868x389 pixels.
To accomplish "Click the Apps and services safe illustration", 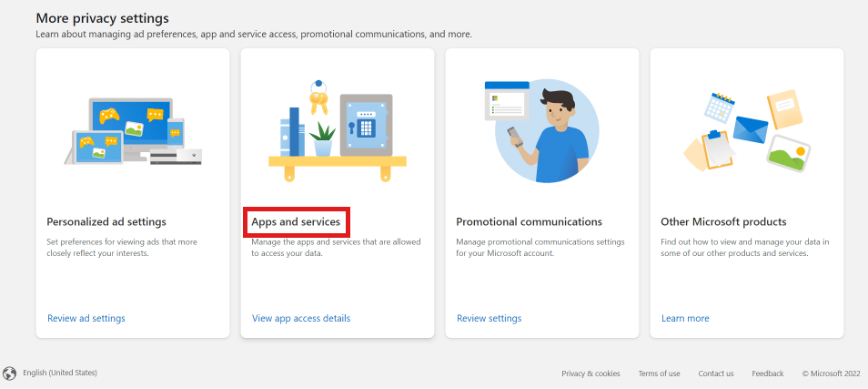I will pyautogui.click(x=338, y=128).
